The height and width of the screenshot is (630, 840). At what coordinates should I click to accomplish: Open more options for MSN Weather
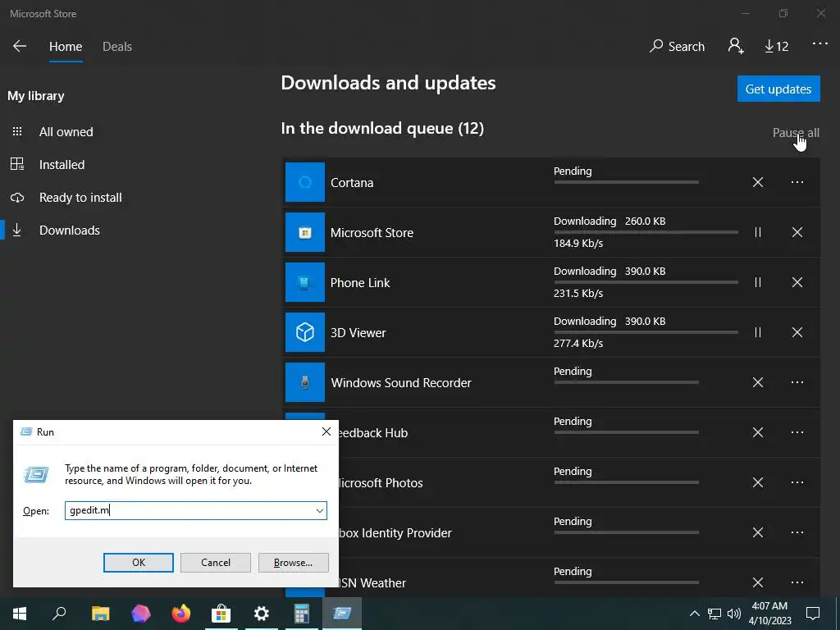click(x=797, y=582)
